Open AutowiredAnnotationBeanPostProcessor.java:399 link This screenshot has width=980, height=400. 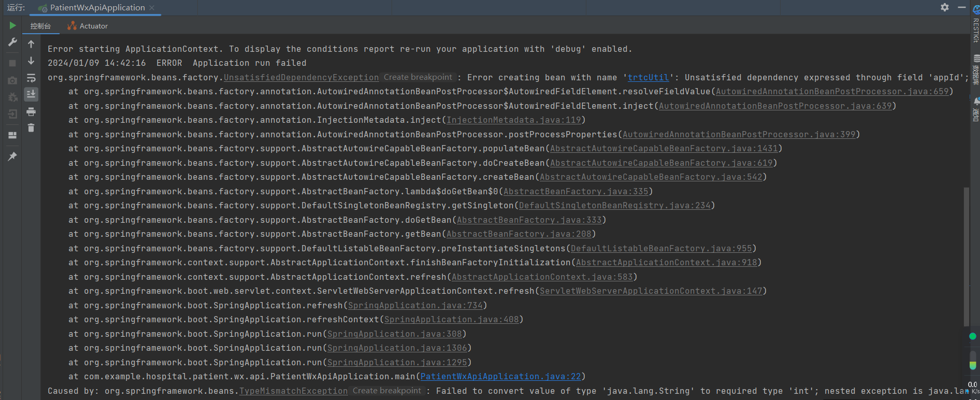[x=739, y=134]
